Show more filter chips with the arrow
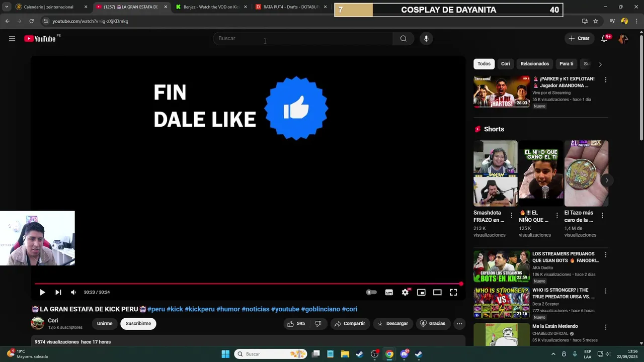The image size is (644, 362). click(x=600, y=64)
